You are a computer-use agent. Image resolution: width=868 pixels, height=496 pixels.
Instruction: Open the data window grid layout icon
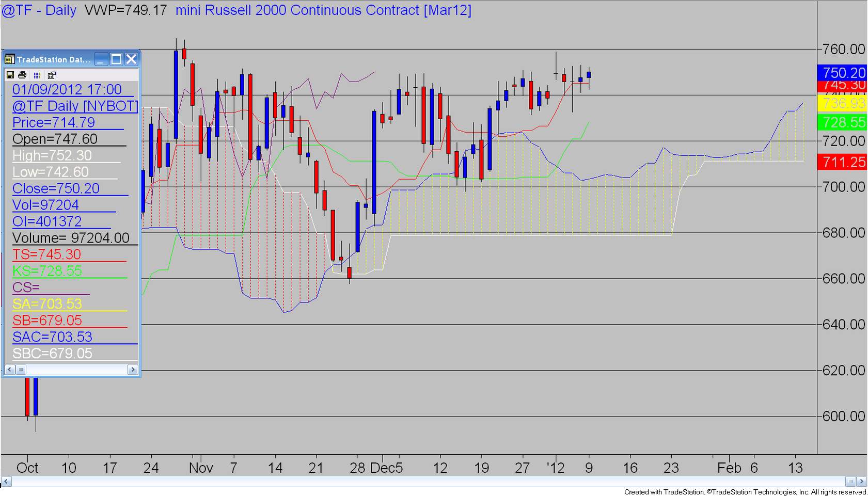pos(37,75)
